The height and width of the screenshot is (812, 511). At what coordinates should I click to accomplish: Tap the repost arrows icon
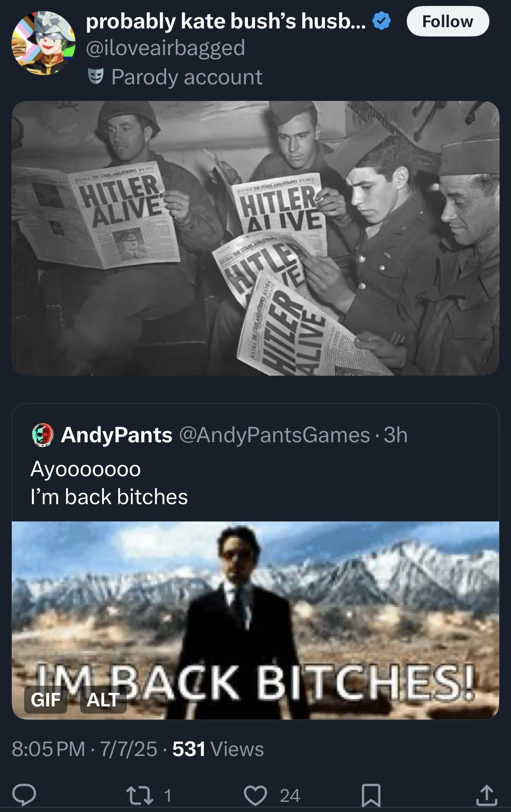pos(140,795)
